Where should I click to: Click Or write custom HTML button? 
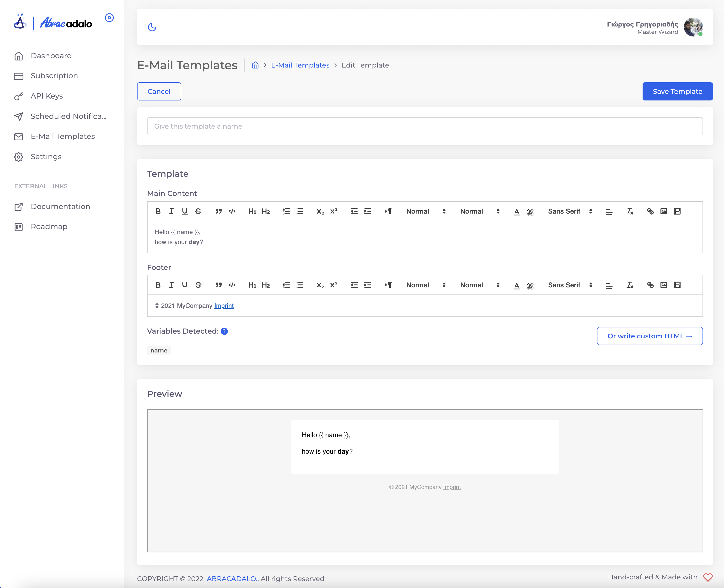(649, 336)
